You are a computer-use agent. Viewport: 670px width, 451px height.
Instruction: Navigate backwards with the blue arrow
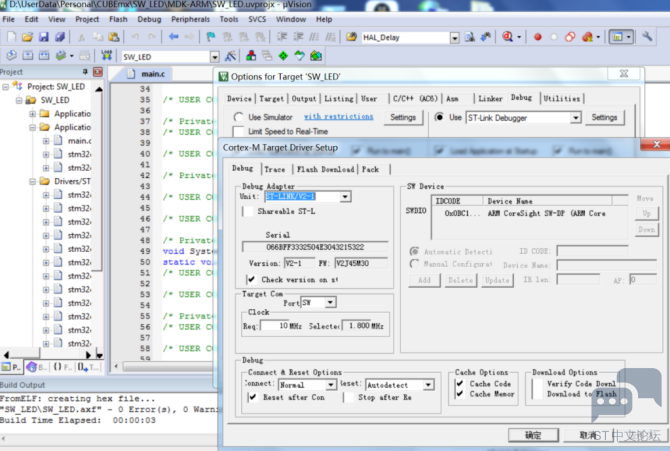[x=173, y=37]
